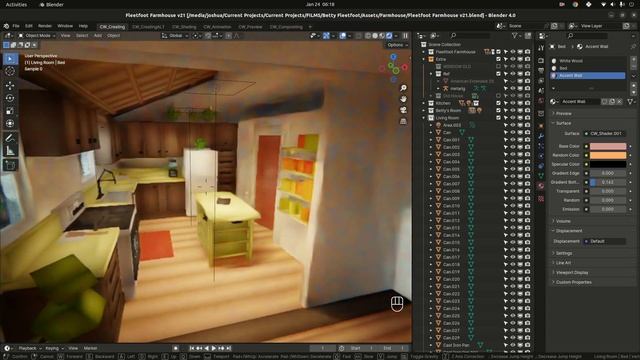Click the unlink material X icon

coord(620,102)
